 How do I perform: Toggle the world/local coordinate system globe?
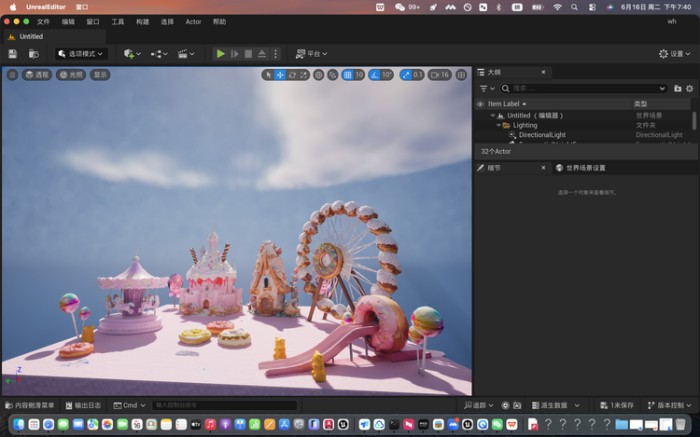318,75
